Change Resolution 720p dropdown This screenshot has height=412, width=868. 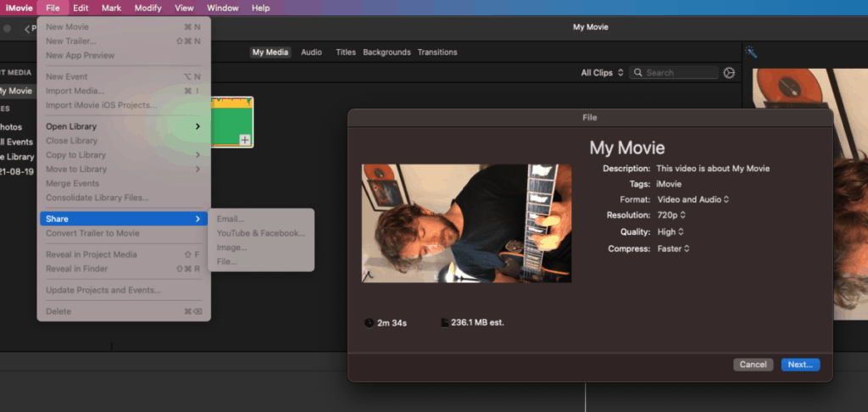click(671, 214)
